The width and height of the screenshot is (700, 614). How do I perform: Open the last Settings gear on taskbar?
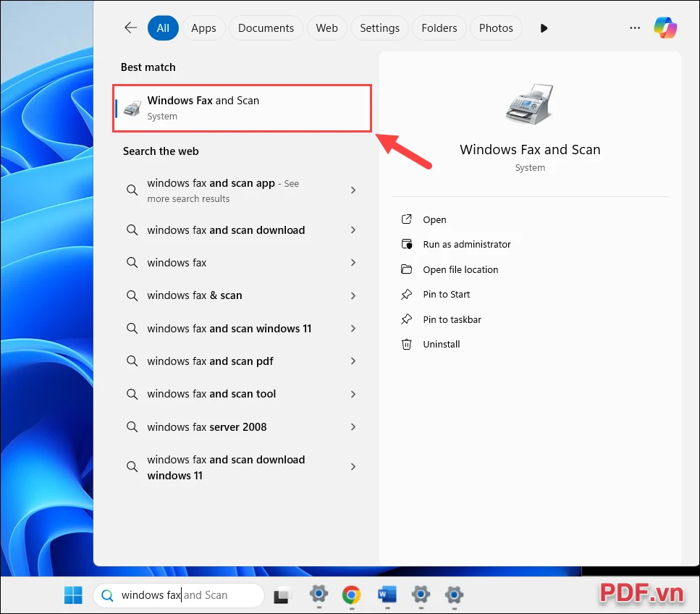coord(454,594)
